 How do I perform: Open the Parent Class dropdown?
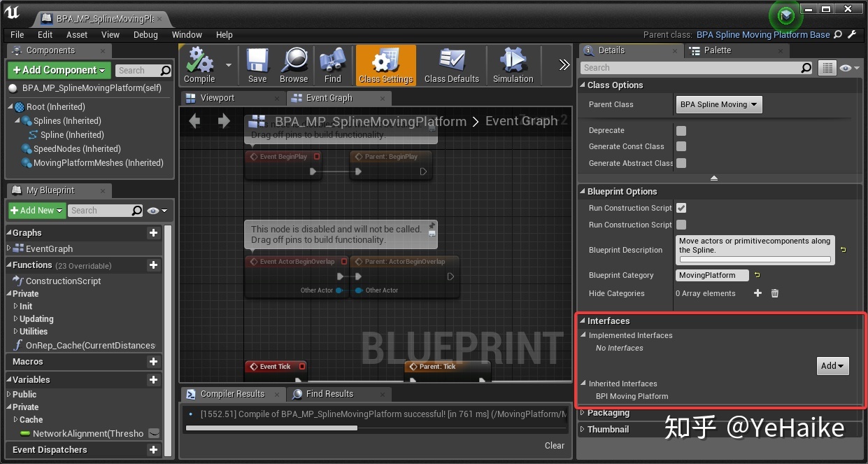point(719,104)
